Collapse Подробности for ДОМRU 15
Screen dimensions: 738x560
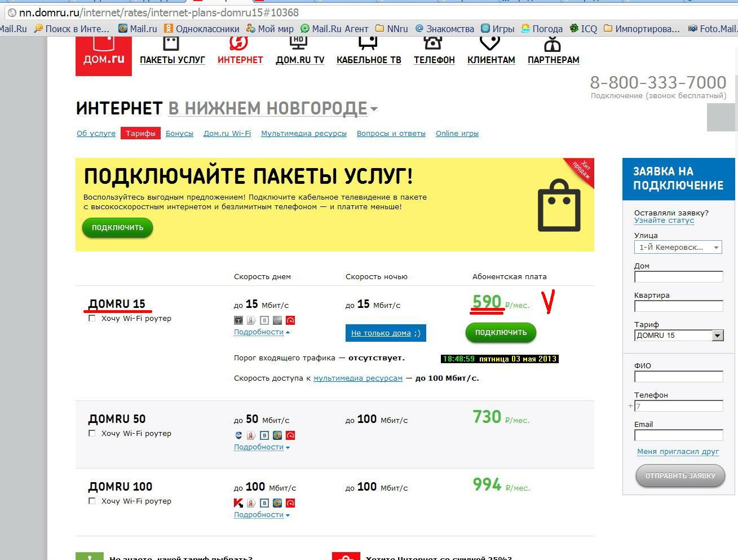[262, 332]
